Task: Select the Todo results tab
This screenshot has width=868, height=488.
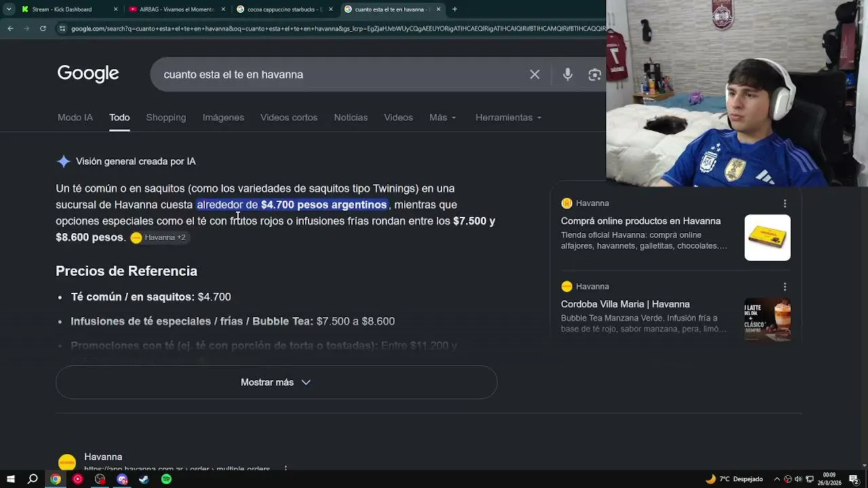Action: pos(119,117)
